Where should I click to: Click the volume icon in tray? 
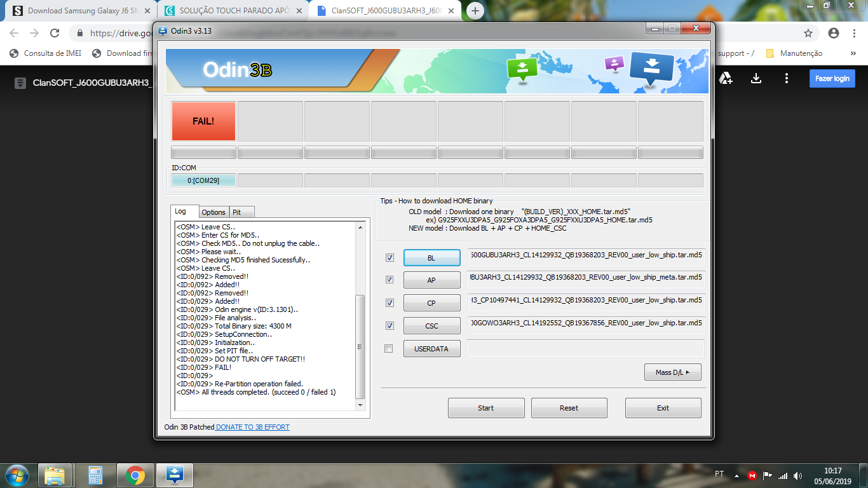pos(797,475)
